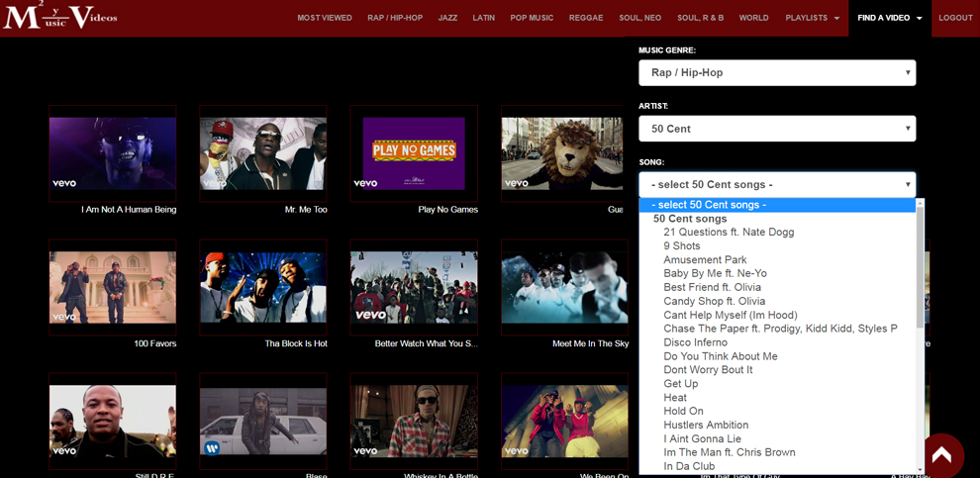Open We Been On video thumbnail
Viewport: 980px width, 478px height.
(564, 422)
